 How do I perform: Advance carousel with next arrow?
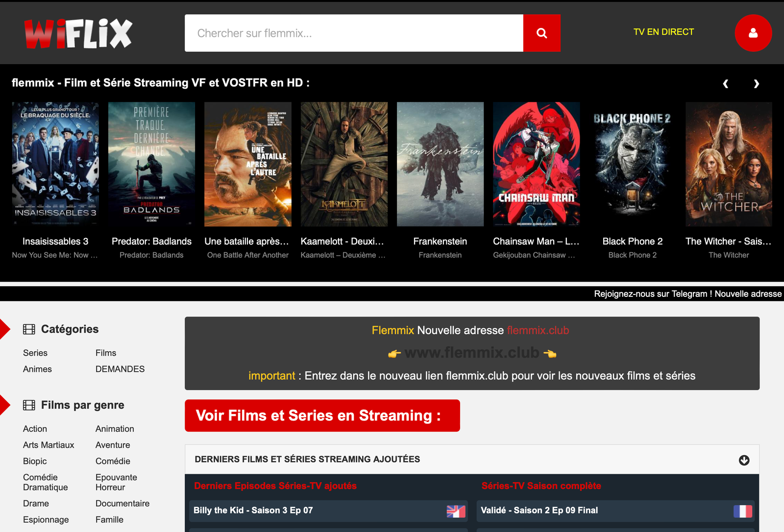coord(756,84)
